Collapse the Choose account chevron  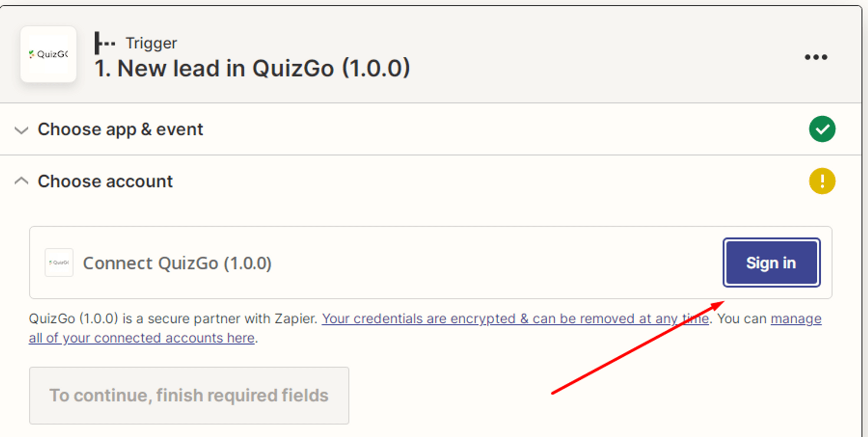[x=21, y=181]
